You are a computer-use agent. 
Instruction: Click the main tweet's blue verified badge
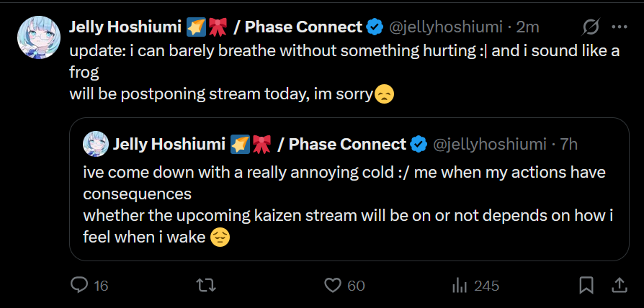[x=375, y=27]
